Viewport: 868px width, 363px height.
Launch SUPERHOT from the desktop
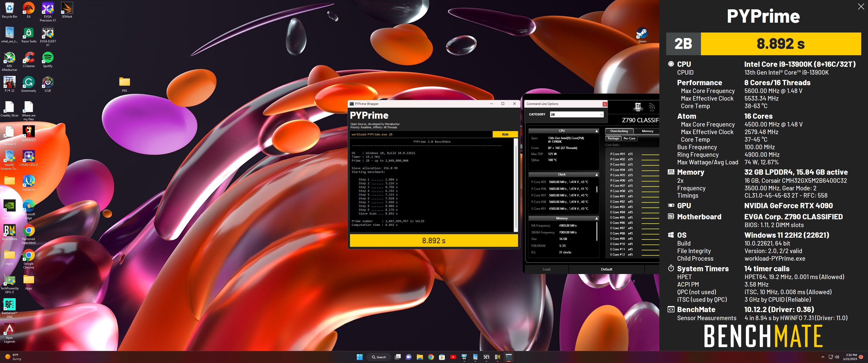pos(29,133)
